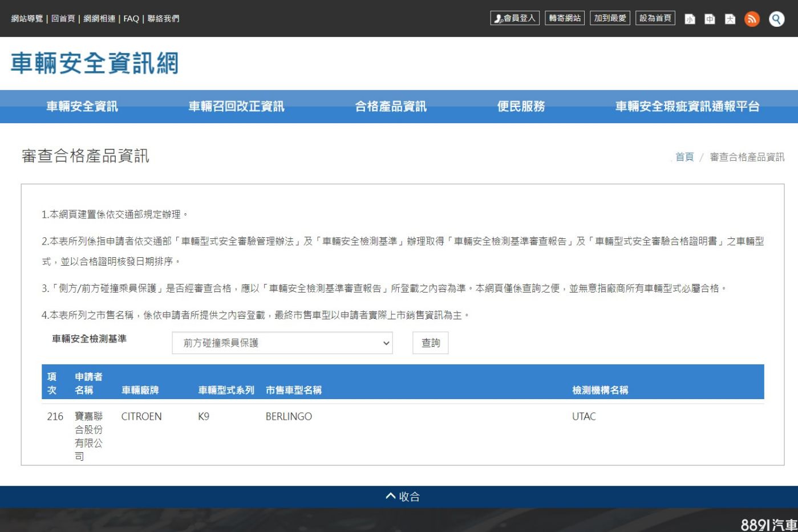The height and width of the screenshot is (532, 798).
Task: Click the 會員登入 member login button
Action: point(515,18)
